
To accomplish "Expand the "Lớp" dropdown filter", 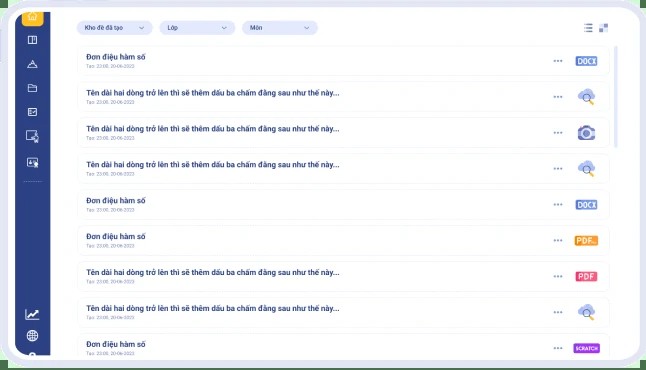I will (x=197, y=28).
